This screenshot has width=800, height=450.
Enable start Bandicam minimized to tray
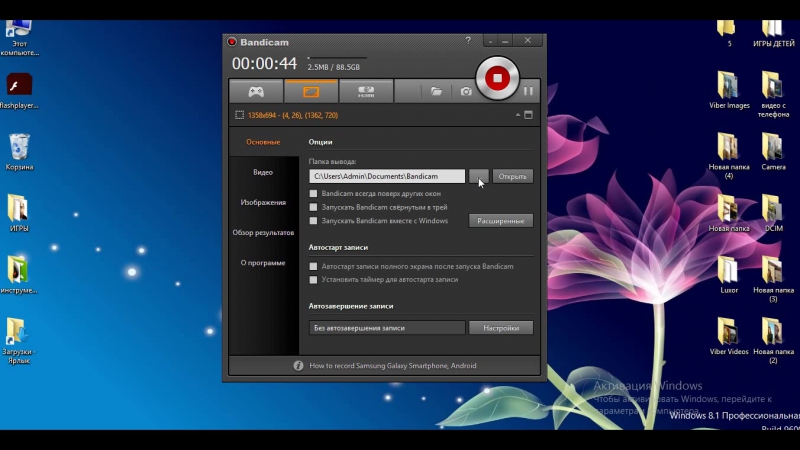pos(313,207)
